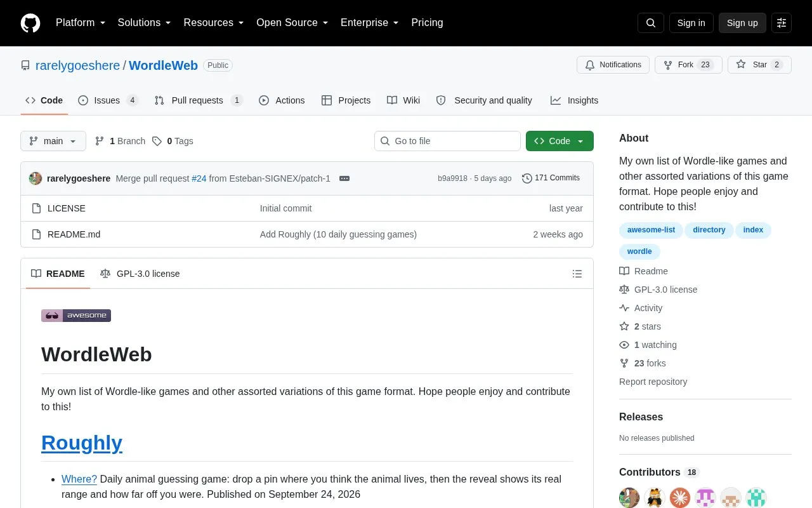Open the Security and quality tab
Viewport: 812px width, 508px height.
(484, 100)
